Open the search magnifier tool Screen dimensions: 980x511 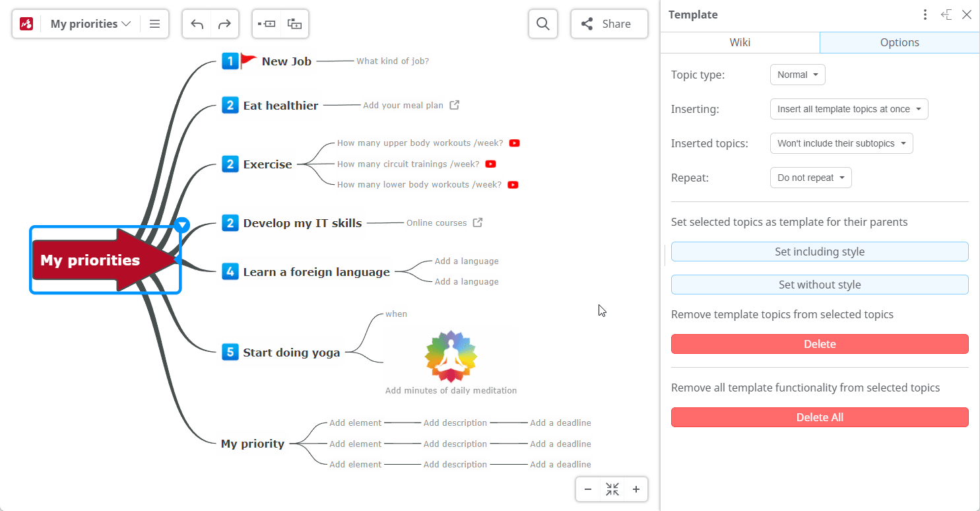[543, 24]
